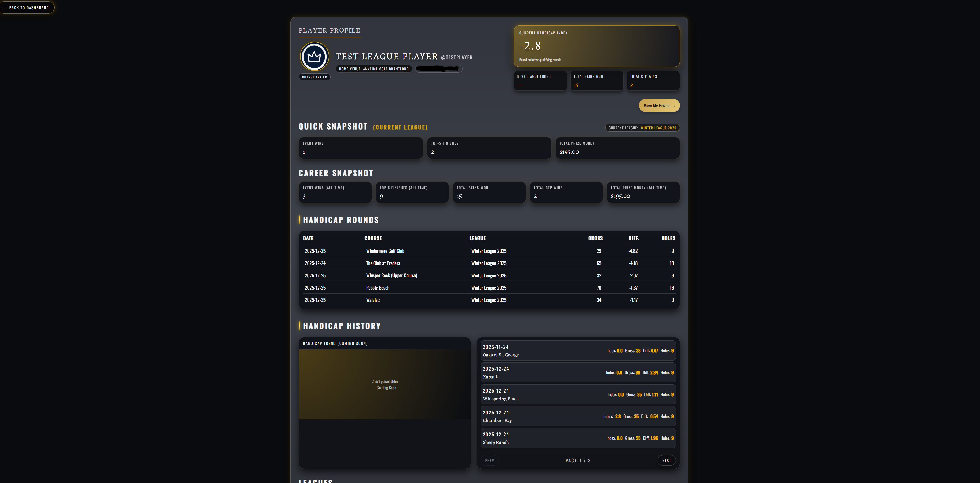
Task: Click the Best League Finish card
Action: click(x=540, y=81)
